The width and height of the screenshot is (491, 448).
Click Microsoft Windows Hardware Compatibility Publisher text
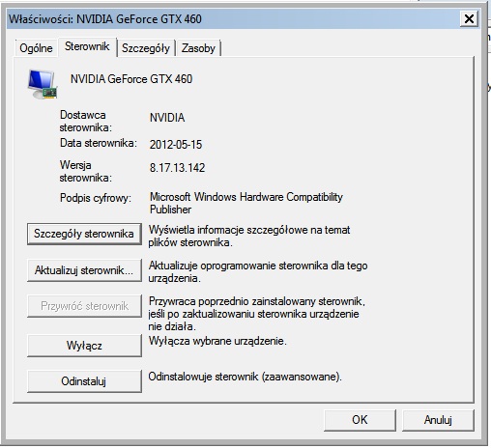pyautogui.click(x=246, y=203)
